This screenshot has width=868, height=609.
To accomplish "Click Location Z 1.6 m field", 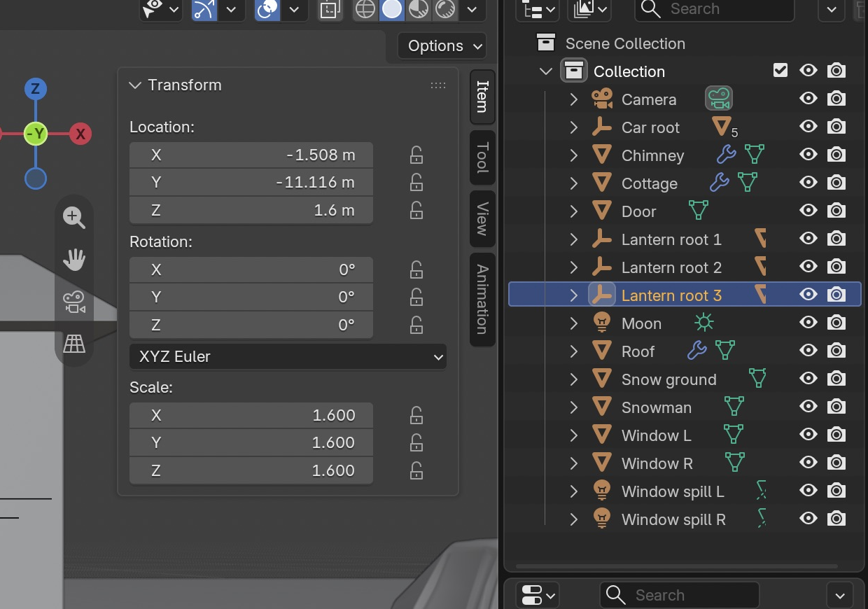I will [x=251, y=210].
